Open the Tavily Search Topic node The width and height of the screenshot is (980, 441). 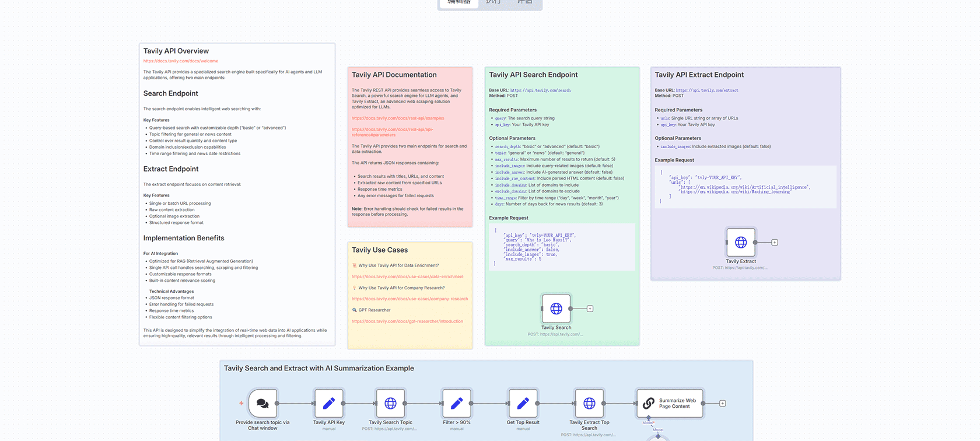tap(390, 403)
